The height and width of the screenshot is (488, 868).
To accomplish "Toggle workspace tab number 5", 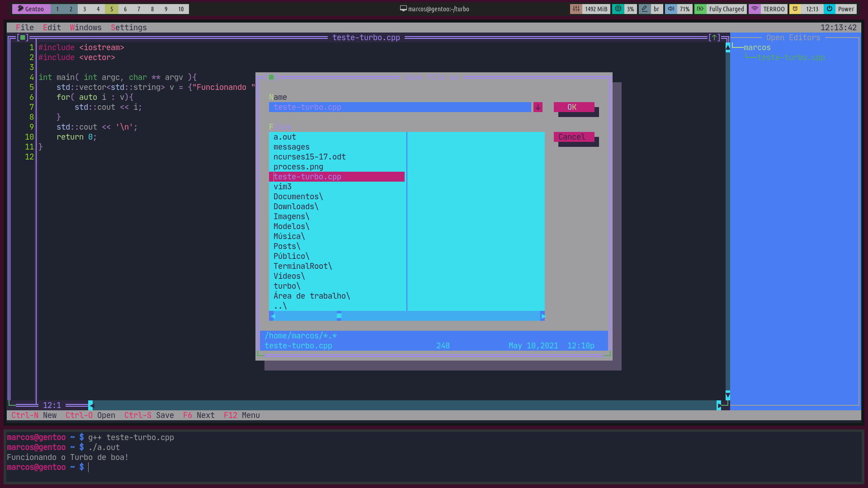I will (x=112, y=8).
